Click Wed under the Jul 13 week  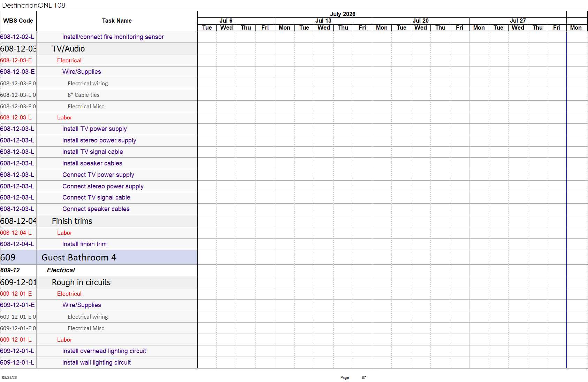coord(323,28)
